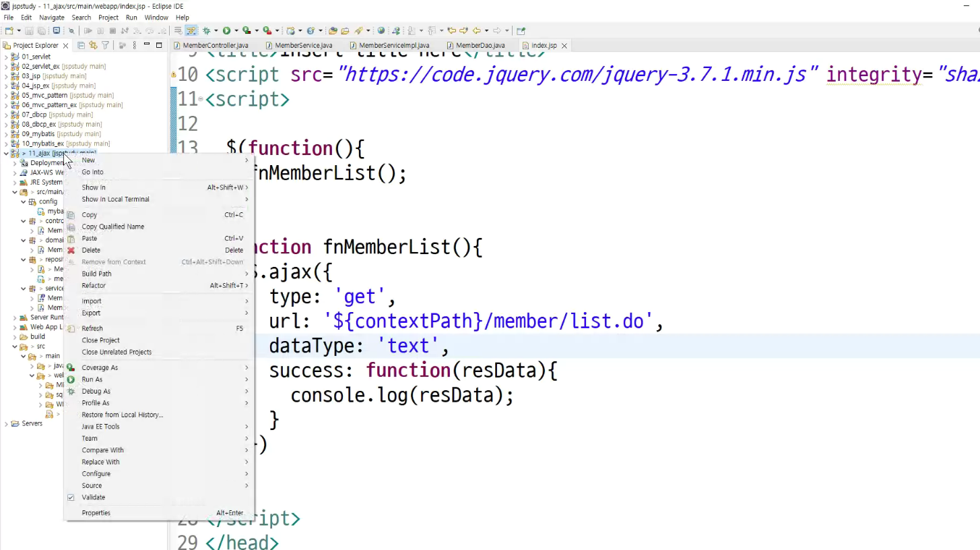The height and width of the screenshot is (550, 980).
Task: Toggle Mark Occurrences highlighted toolbar button
Action: (x=191, y=30)
